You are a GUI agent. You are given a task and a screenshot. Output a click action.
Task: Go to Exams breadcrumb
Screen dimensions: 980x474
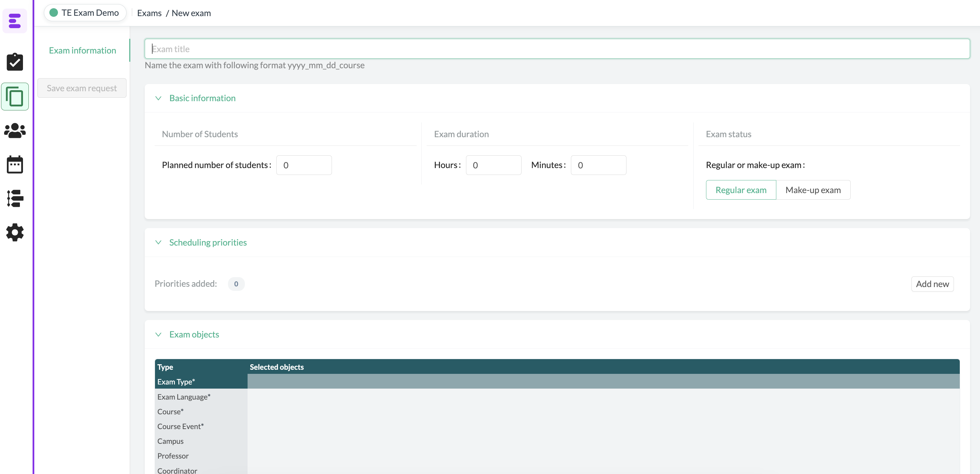point(149,13)
